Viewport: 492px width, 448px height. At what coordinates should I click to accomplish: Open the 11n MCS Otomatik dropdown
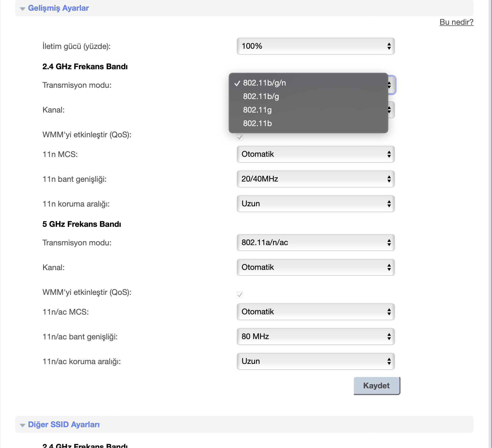(x=316, y=154)
